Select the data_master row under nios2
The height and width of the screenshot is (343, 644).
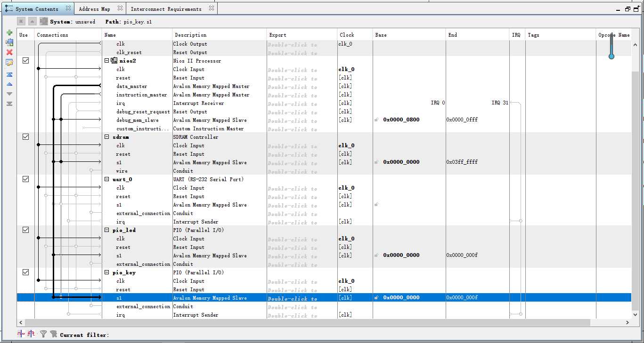pos(324,86)
